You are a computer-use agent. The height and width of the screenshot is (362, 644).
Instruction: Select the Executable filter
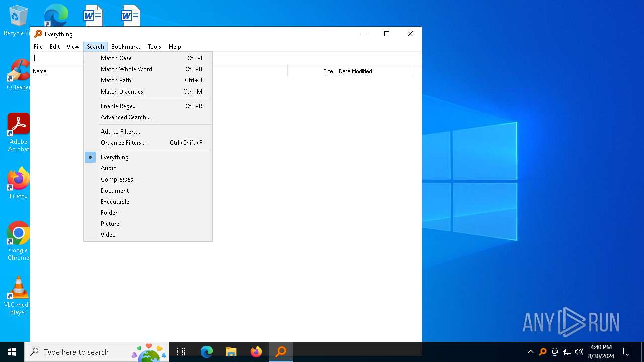pos(148,202)
